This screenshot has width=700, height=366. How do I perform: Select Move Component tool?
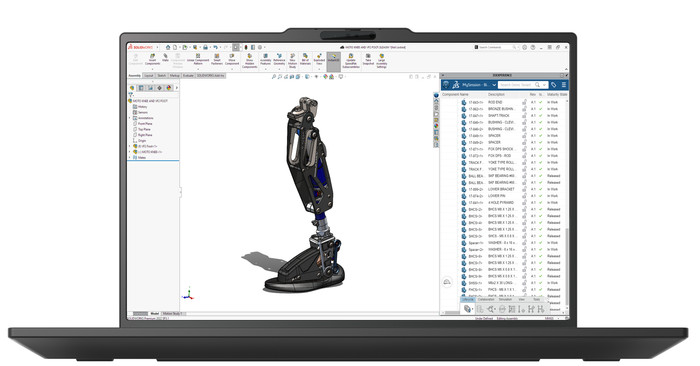coord(232,59)
